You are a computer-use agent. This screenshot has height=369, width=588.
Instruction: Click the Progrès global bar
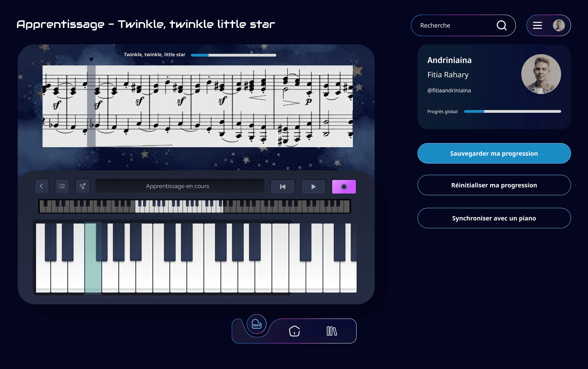pyautogui.click(x=512, y=111)
